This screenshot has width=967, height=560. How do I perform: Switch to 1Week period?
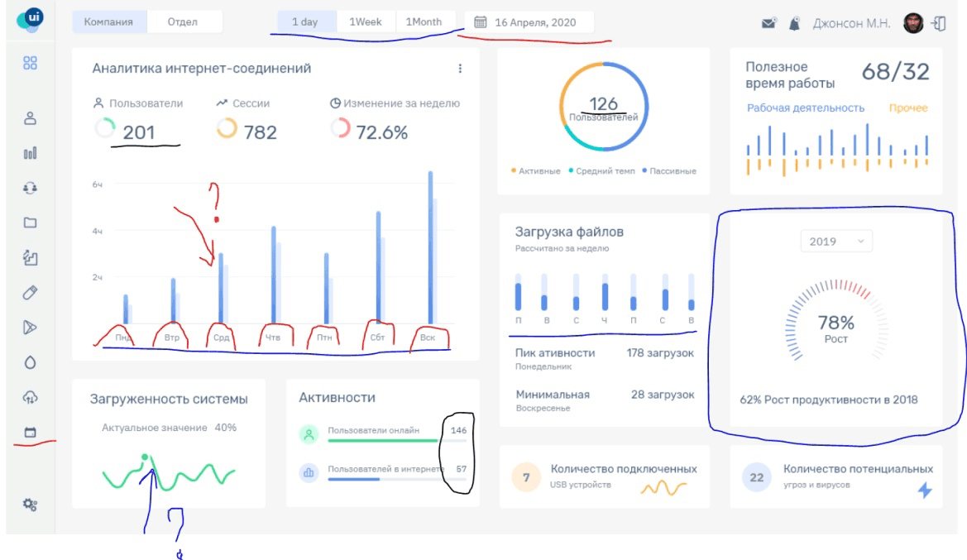click(x=366, y=22)
